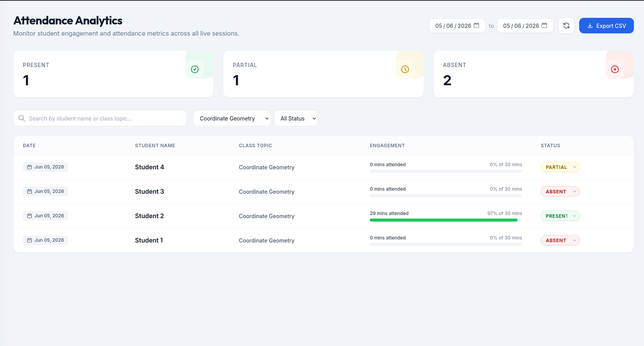
Task: Click the download icon in Export CSV
Action: pyautogui.click(x=590, y=26)
